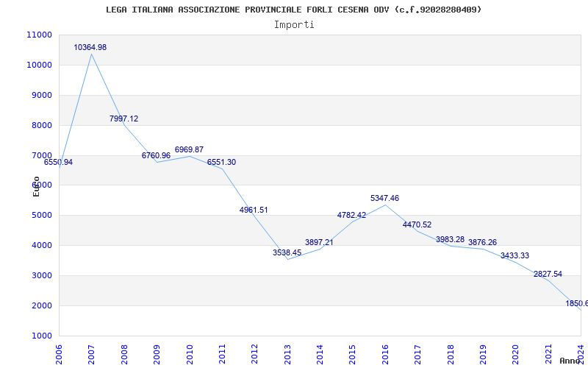Select the 3000 y-axis label
Viewport: 588px width, 368px height.
coord(42,275)
